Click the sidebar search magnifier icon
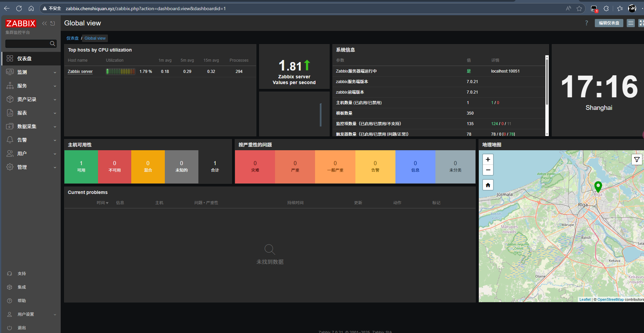Image resolution: width=644 pixels, height=333 pixels. click(x=52, y=43)
